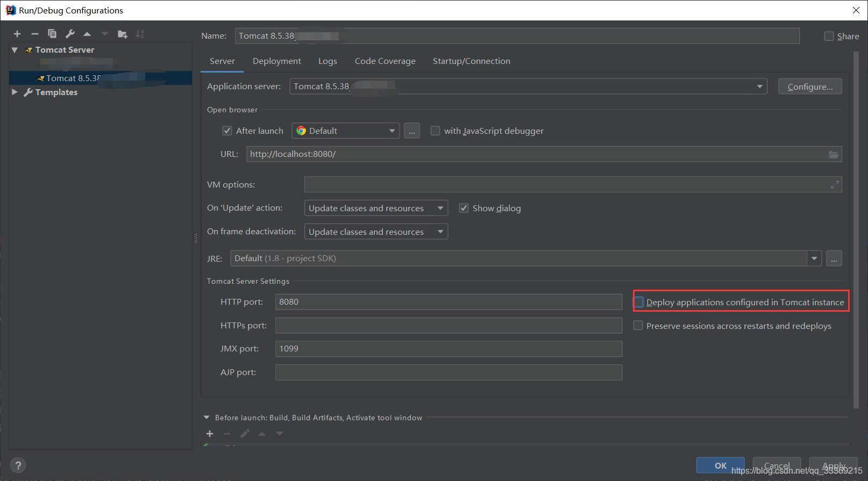Click the HTTP port field
The width and height of the screenshot is (868, 481).
coord(449,302)
